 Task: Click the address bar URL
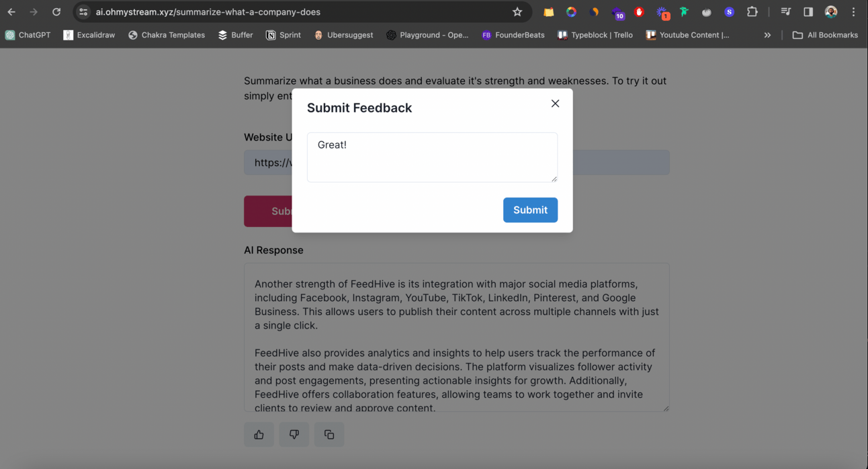208,12
